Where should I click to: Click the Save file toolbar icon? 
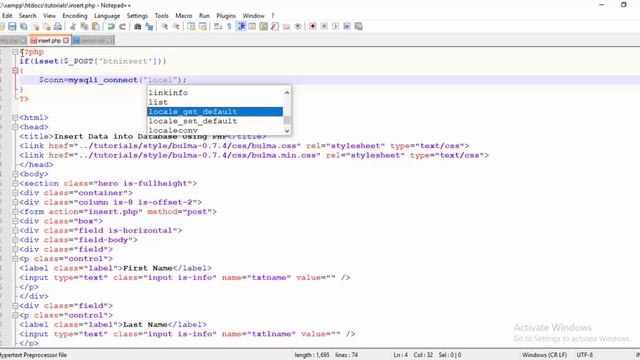[x=12, y=27]
